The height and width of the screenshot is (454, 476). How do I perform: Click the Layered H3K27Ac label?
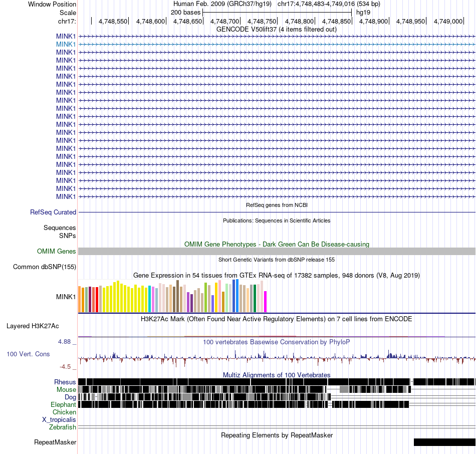(33, 326)
